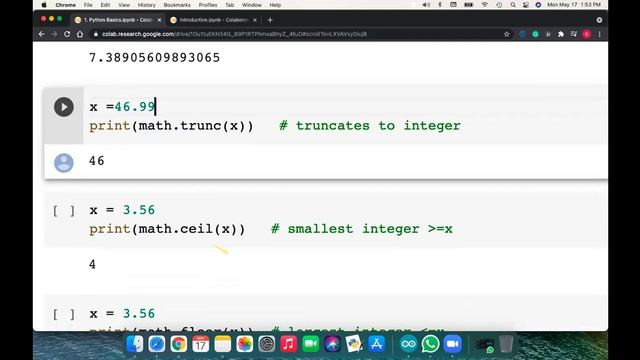Click the '# smallest integer >=x' comment
640x360 pixels.
[x=362, y=229]
